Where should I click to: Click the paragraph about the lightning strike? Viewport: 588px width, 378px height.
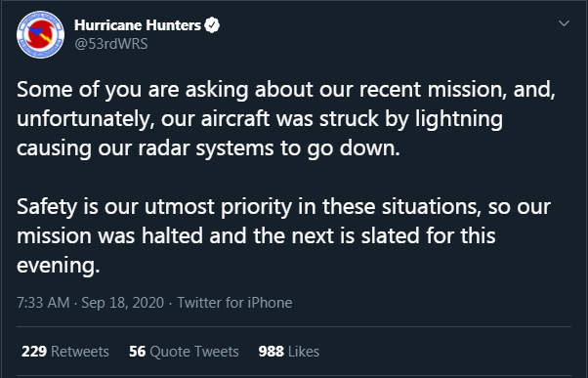[286, 119]
